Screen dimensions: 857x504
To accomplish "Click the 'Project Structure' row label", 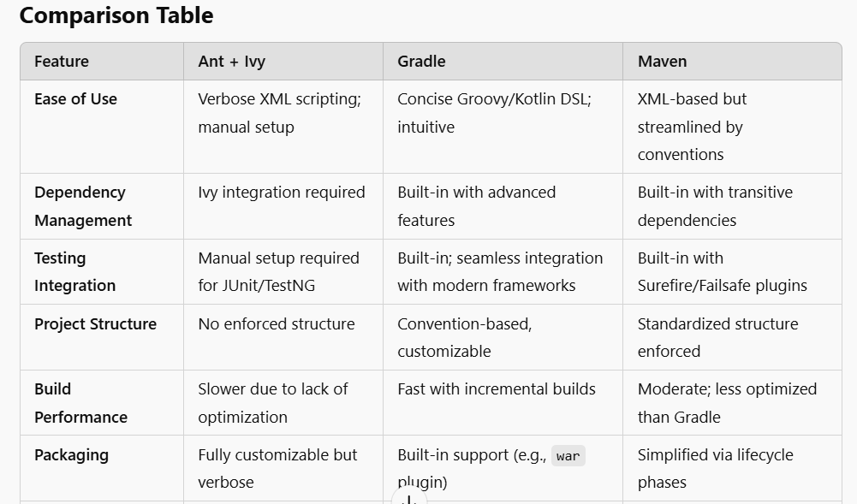I will (x=96, y=323).
